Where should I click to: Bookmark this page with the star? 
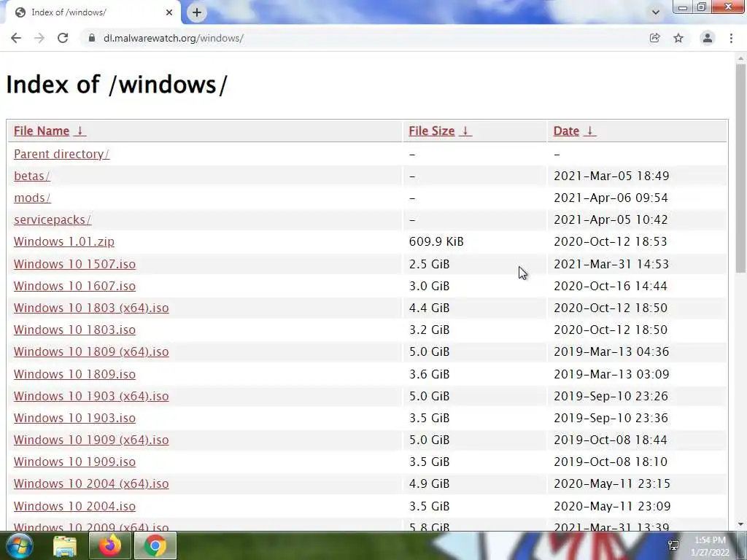click(x=678, y=38)
